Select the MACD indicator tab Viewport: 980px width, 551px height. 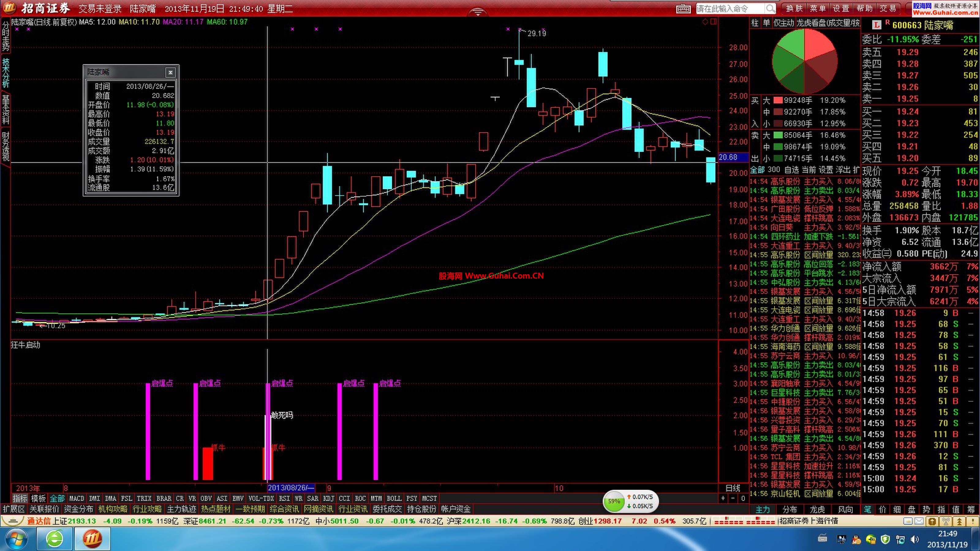click(x=77, y=498)
